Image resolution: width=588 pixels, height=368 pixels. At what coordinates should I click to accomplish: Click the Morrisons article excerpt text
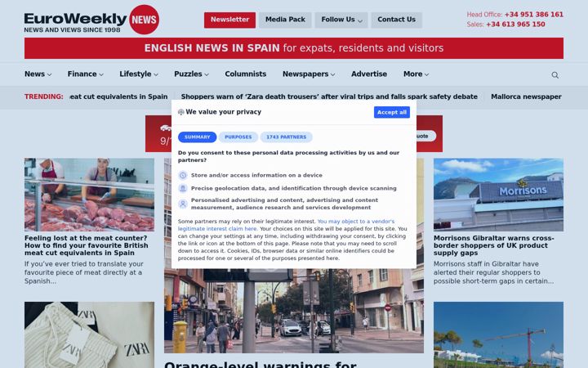(x=493, y=272)
